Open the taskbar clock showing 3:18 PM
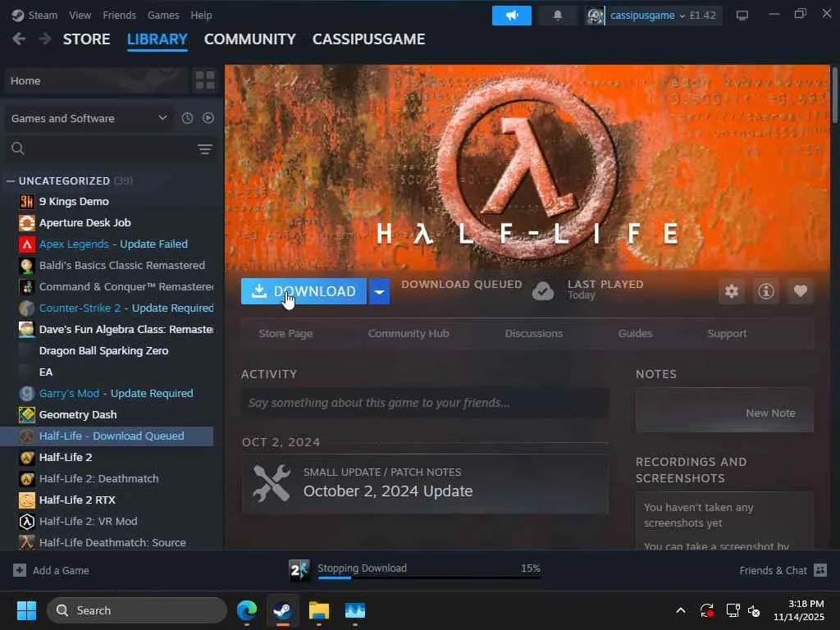Image resolution: width=840 pixels, height=630 pixels. (x=799, y=610)
